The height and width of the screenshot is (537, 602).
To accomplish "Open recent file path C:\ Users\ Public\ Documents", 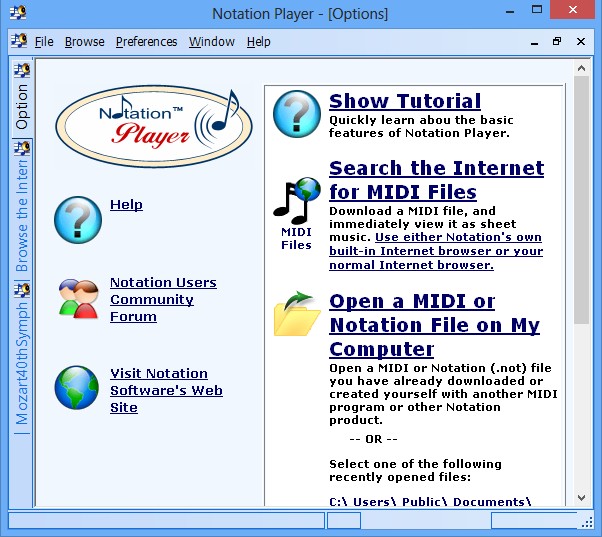I will [430, 502].
